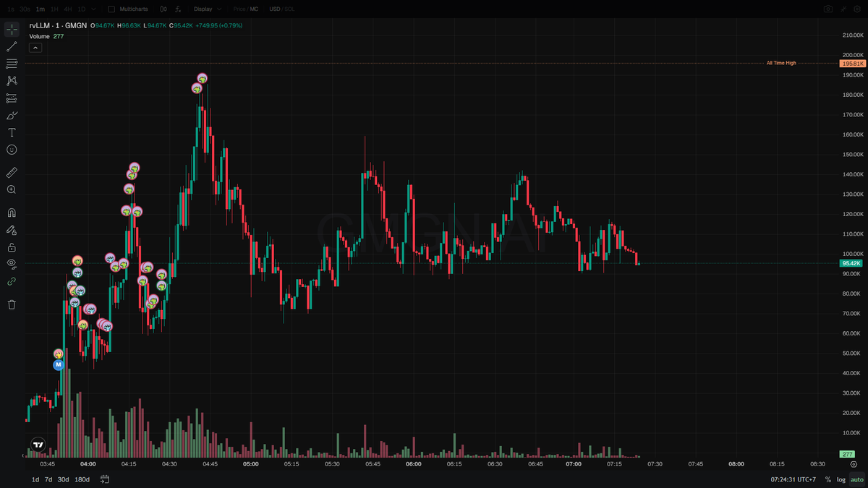Viewport: 868px width, 488px height.
Task: Switch currency to SOL
Action: (x=289, y=9)
